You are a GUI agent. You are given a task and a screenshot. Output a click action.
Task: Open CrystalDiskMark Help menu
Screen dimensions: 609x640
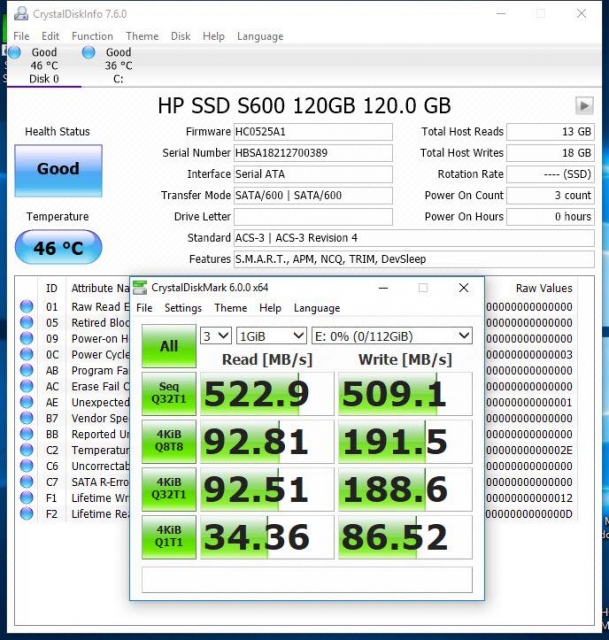(270, 308)
